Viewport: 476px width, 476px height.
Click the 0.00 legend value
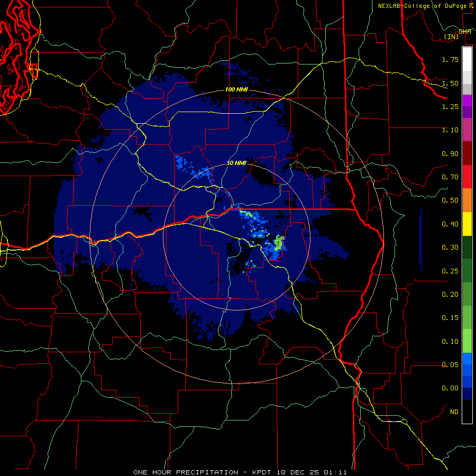pos(450,388)
